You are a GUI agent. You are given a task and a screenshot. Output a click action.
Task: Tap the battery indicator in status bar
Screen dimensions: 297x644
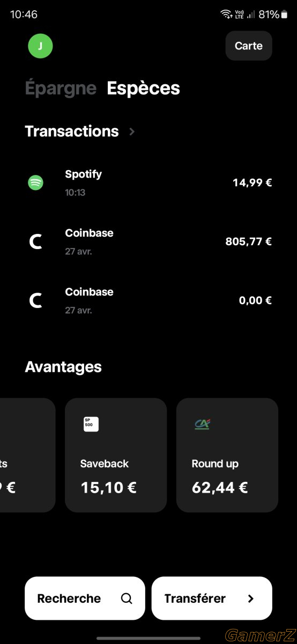pyautogui.click(x=284, y=14)
